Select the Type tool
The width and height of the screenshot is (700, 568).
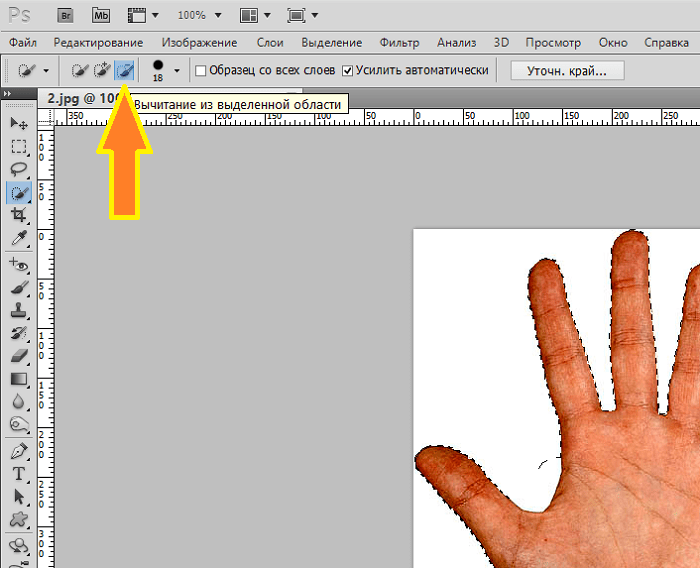click(x=19, y=474)
